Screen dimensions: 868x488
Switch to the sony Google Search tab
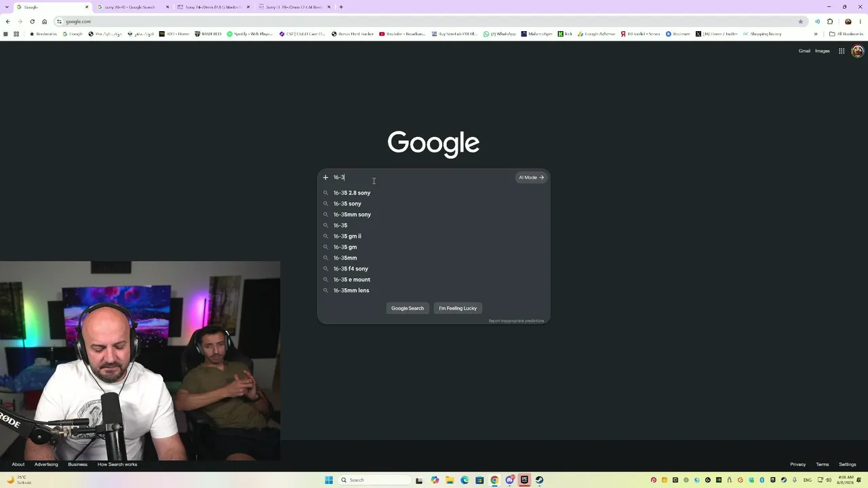132,7
